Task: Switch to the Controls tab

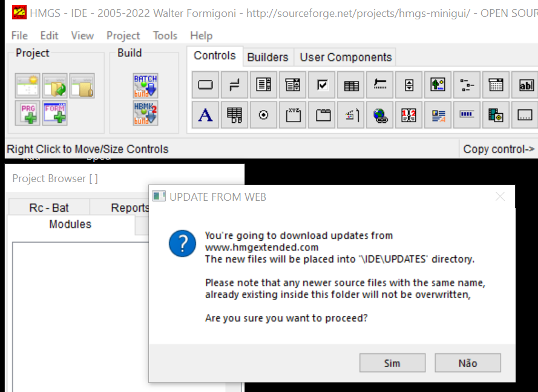Action: [215, 56]
